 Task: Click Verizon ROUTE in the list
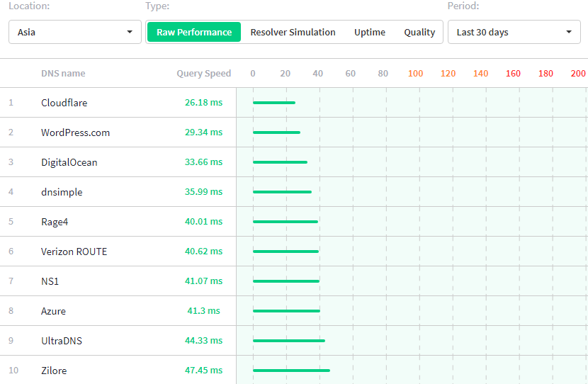(x=74, y=252)
